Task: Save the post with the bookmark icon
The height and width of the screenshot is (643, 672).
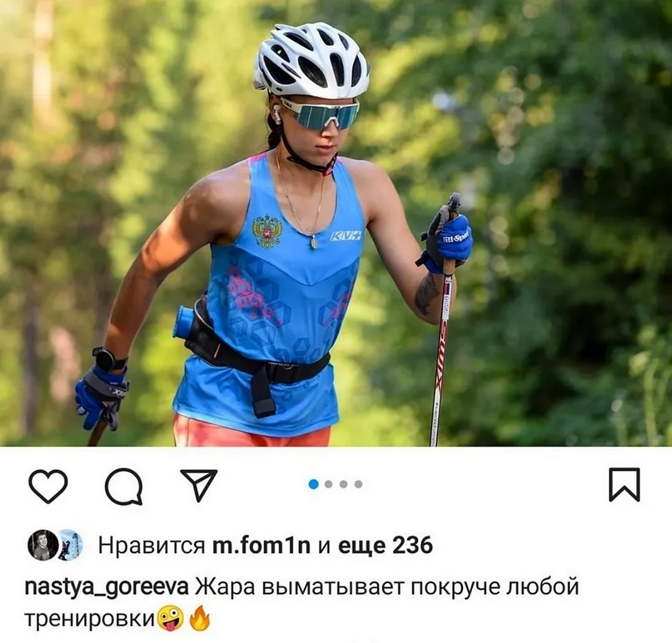Action: point(624,485)
